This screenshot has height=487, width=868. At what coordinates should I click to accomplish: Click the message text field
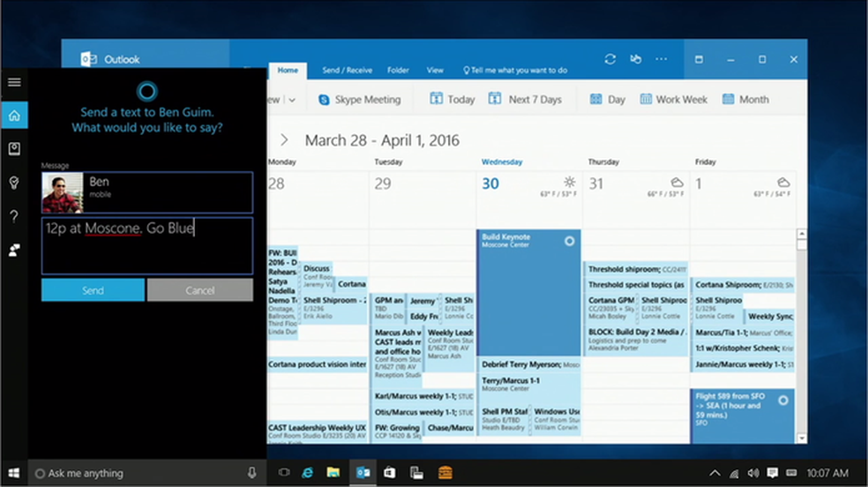pos(147,246)
